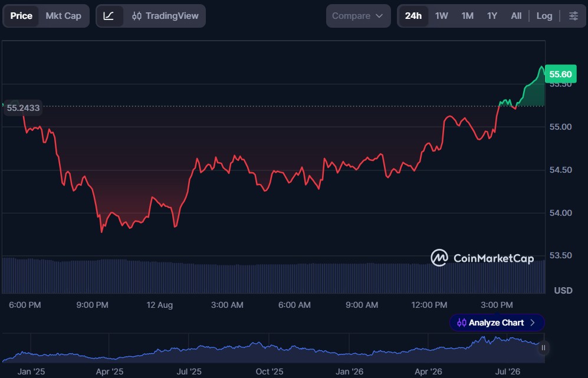Open the Compare dropdown
The image size is (588, 378).
[358, 16]
